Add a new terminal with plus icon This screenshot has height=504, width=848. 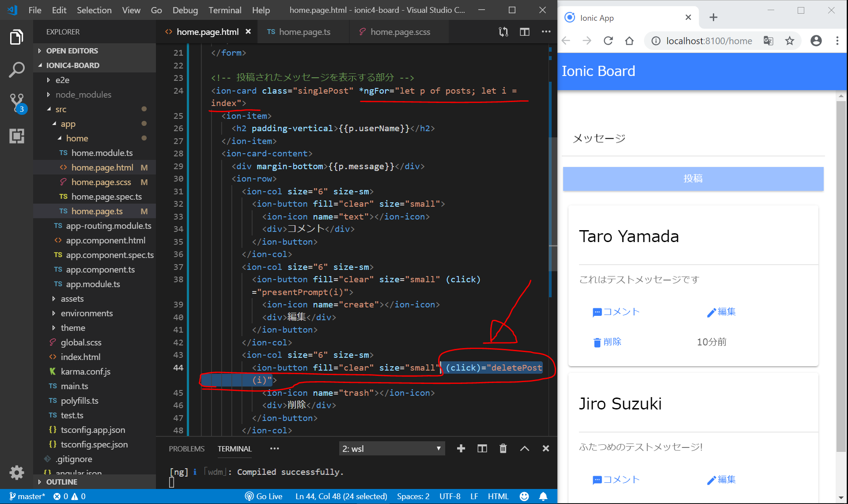click(461, 449)
